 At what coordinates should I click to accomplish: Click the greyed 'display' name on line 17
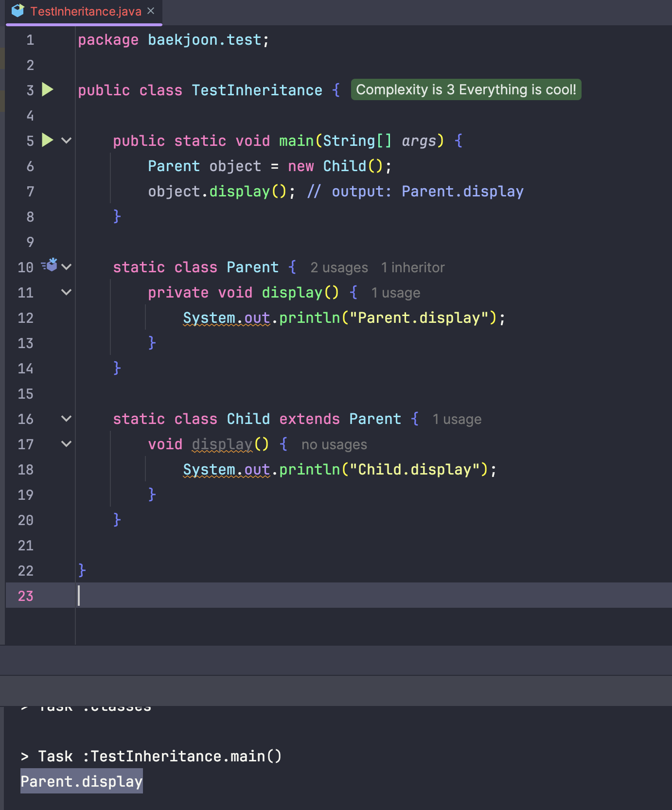point(222,444)
